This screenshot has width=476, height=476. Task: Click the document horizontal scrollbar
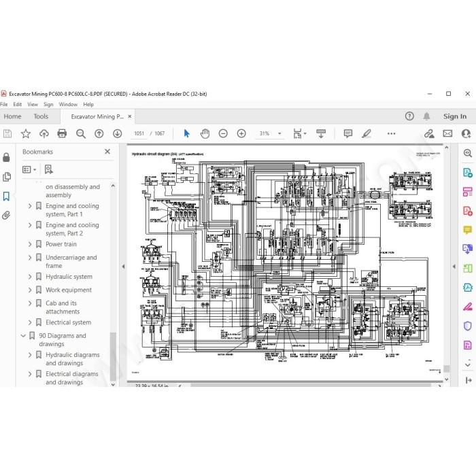(310, 386)
